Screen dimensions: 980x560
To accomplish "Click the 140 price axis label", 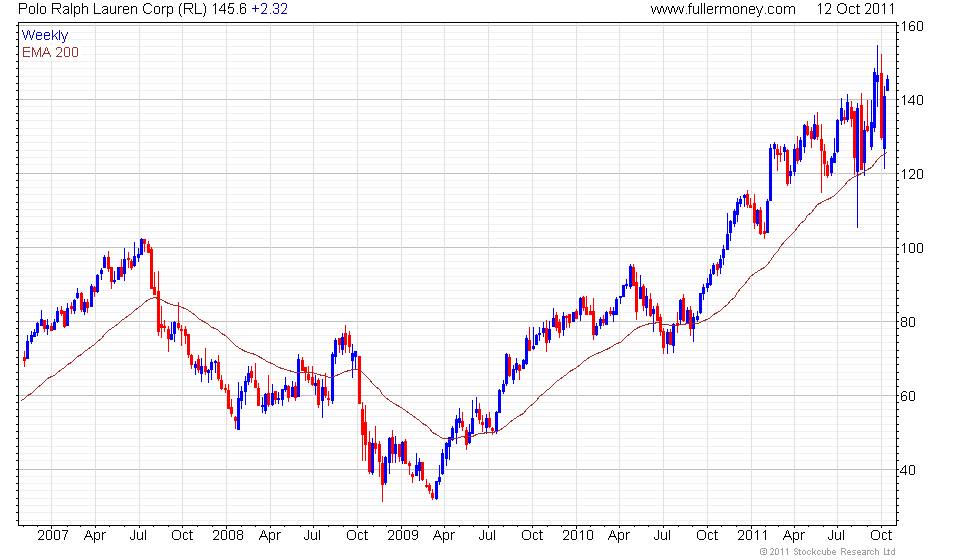I will 912,101.
